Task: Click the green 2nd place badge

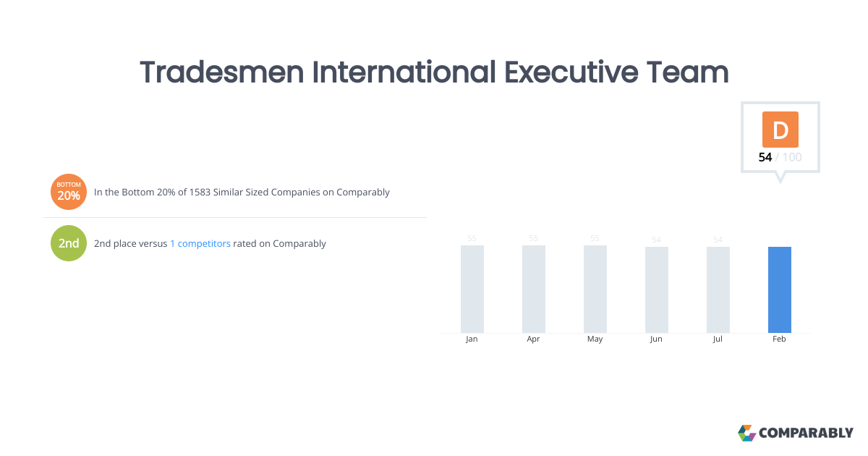Action: [x=69, y=243]
